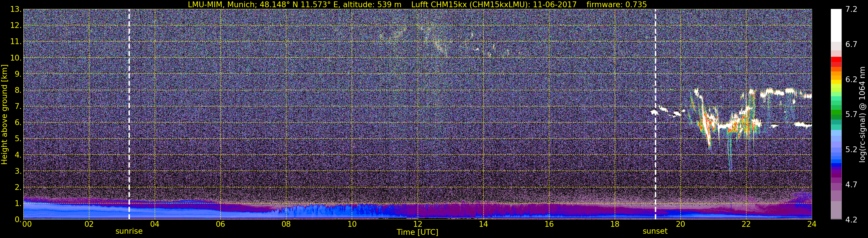Click the '08' time tick label
The height and width of the screenshot is (238, 868).
click(x=286, y=224)
